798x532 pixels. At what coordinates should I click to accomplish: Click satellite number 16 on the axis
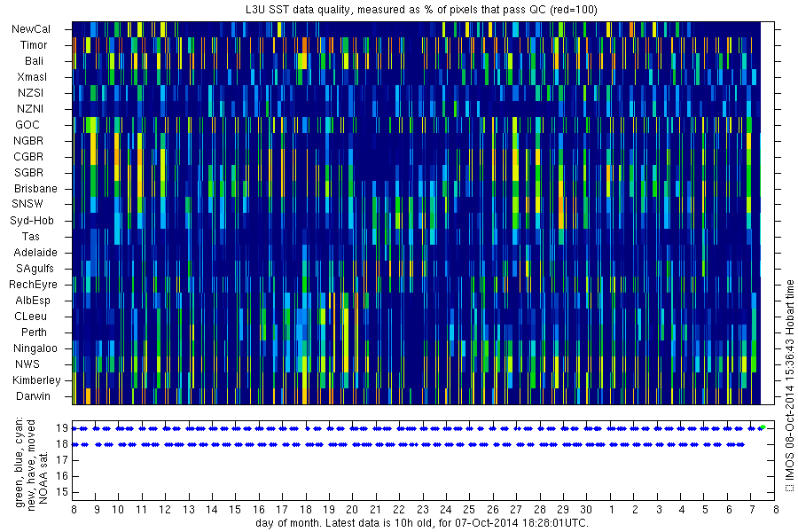[x=62, y=476]
